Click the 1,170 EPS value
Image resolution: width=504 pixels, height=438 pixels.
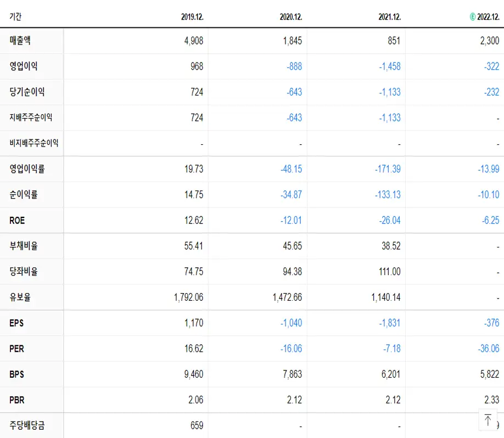pyautogui.click(x=194, y=323)
